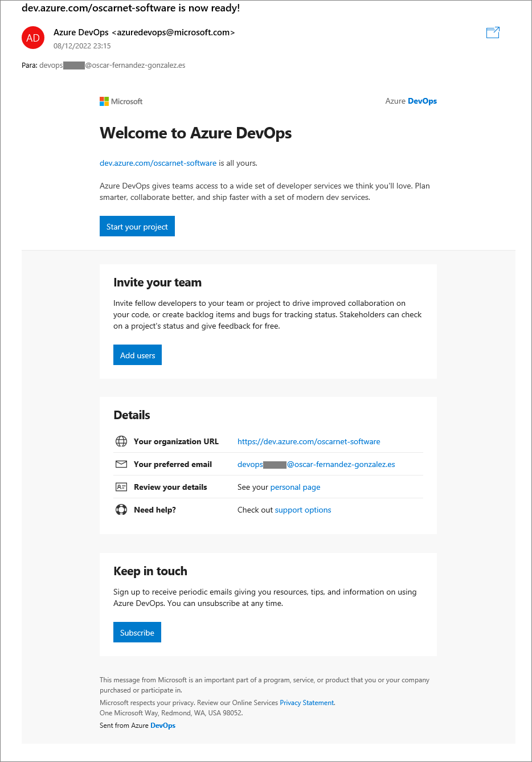Open the personal page link
Image resolution: width=532 pixels, height=762 pixels.
[295, 487]
